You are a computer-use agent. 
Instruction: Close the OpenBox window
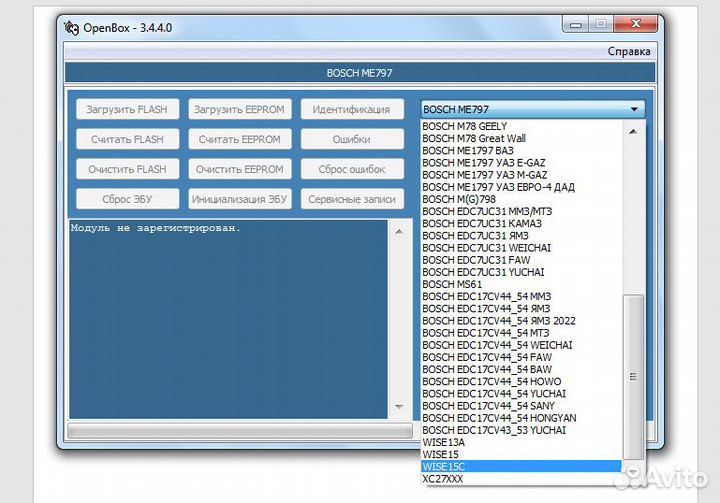point(636,24)
